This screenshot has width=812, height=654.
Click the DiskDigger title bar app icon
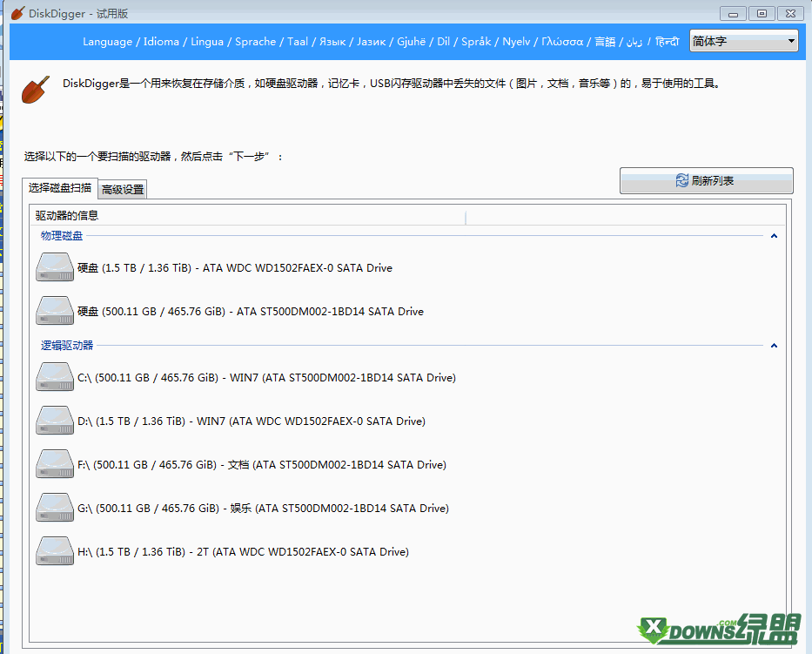click(x=18, y=13)
